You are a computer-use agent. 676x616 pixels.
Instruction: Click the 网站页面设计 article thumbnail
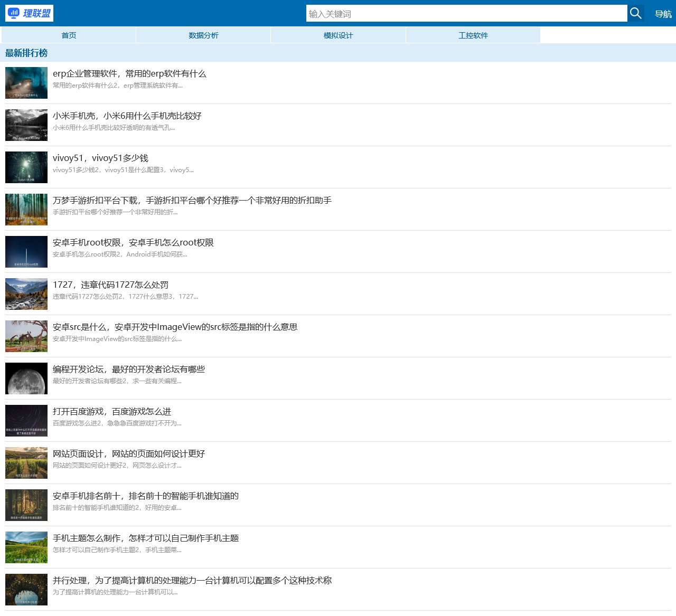point(26,463)
